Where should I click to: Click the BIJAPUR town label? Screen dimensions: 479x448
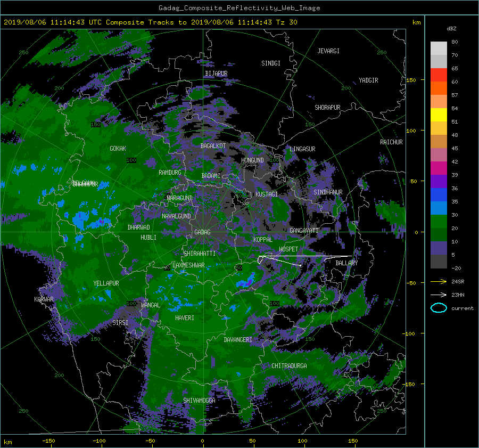click(216, 74)
